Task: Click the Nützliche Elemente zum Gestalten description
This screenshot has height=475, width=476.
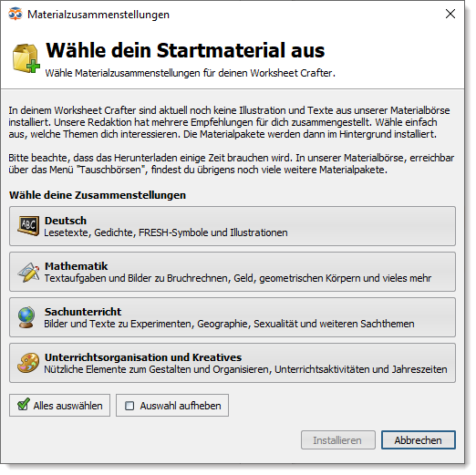Action: point(245,369)
